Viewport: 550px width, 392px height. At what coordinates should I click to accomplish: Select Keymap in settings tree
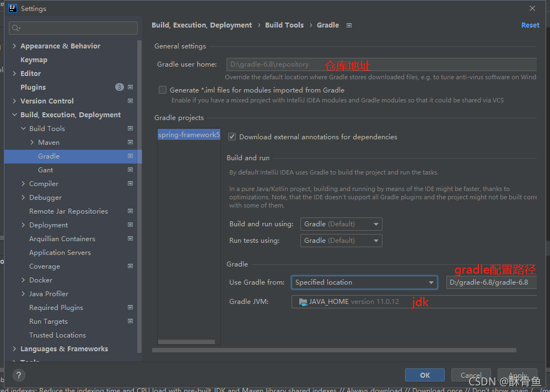pyautogui.click(x=34, y=60)
